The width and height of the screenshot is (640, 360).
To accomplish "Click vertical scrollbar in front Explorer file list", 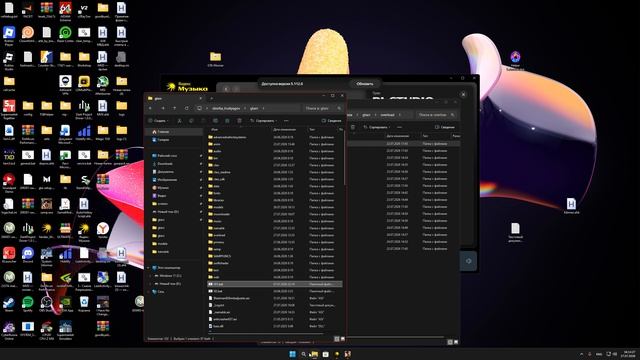I will [345, 159].
